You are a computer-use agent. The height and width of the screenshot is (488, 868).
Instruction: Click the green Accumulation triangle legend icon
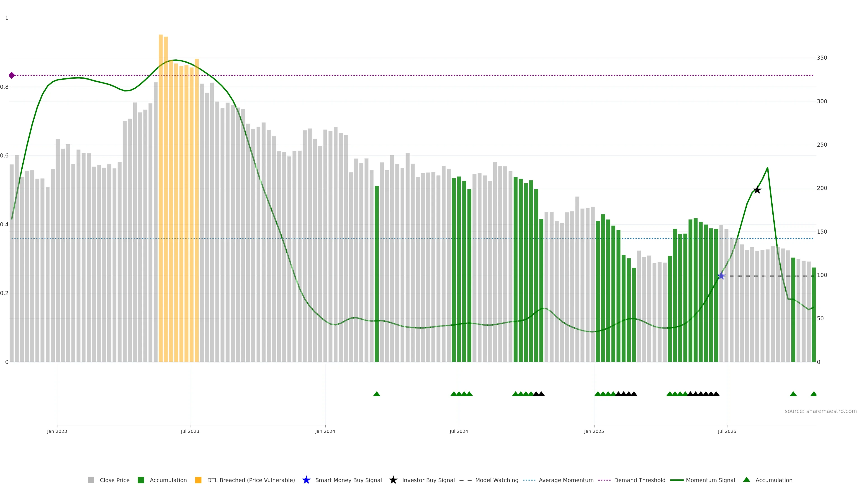point(746,480)
